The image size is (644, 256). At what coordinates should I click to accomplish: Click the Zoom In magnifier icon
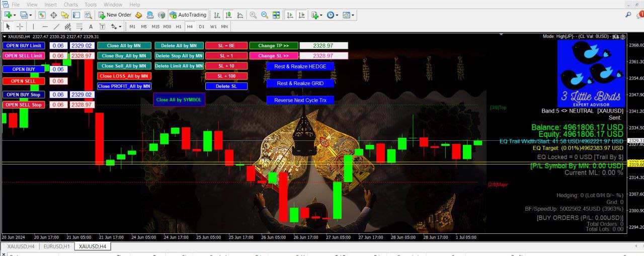click(x=253, y=15)
